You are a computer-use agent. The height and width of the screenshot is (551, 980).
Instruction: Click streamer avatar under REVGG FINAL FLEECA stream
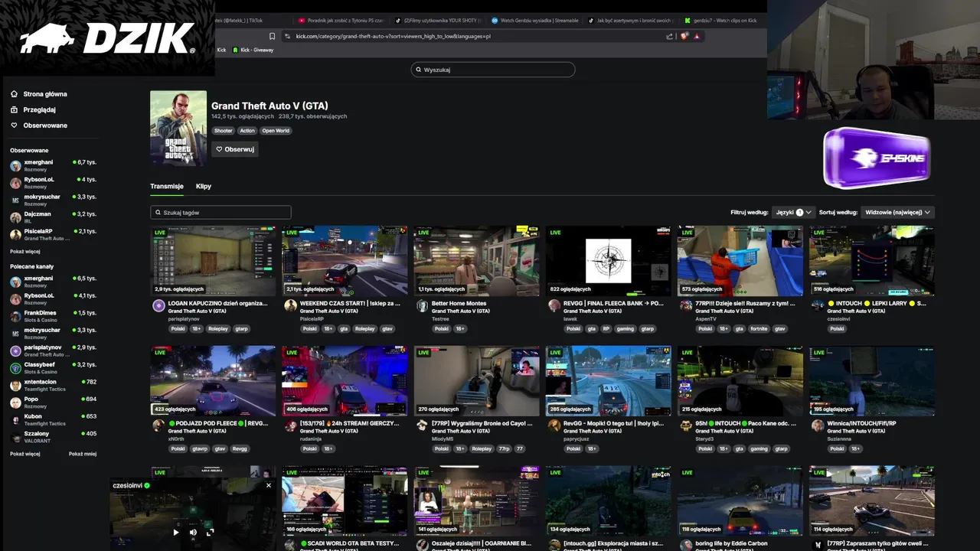(554, 305)
